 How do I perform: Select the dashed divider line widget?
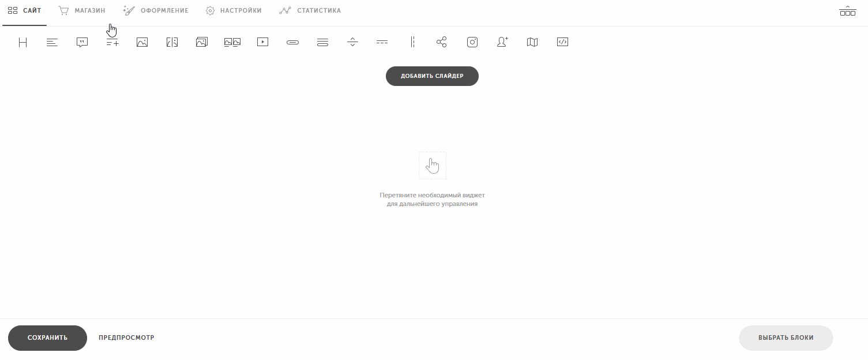pos(382,42)
